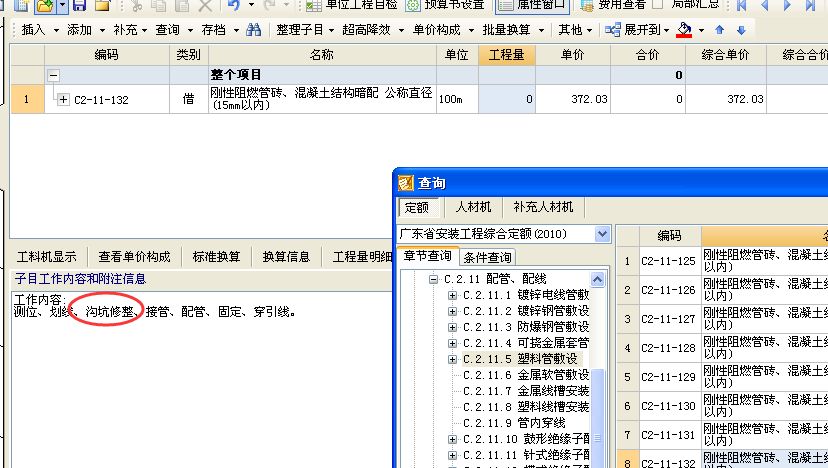Open the 插入 menu
The height and width of the screenshot is (468, 828).
(x=40, y=30)
